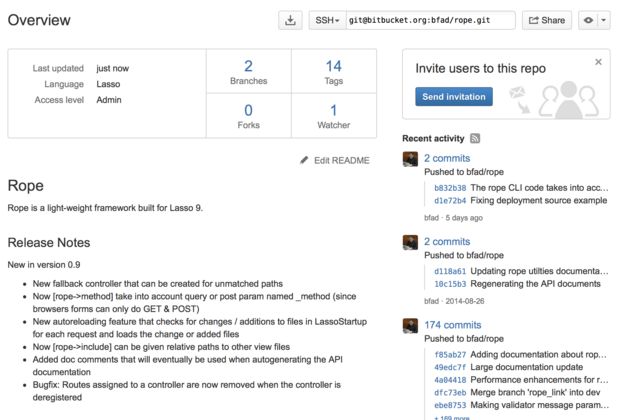Expand the watch options dropdown arrow
Screen dimensions: 620x420
[x=603, y=20]
